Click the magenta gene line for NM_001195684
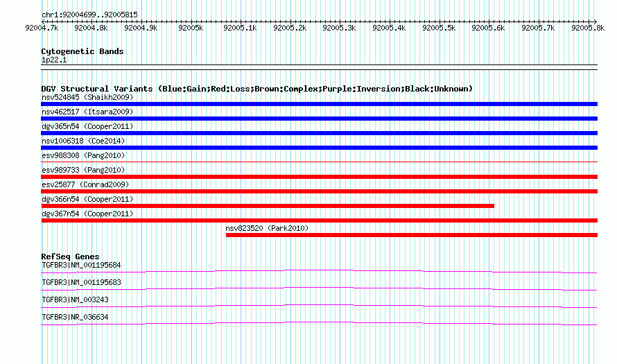This screenshot has height=364, width=617. (x=319, y=272)
